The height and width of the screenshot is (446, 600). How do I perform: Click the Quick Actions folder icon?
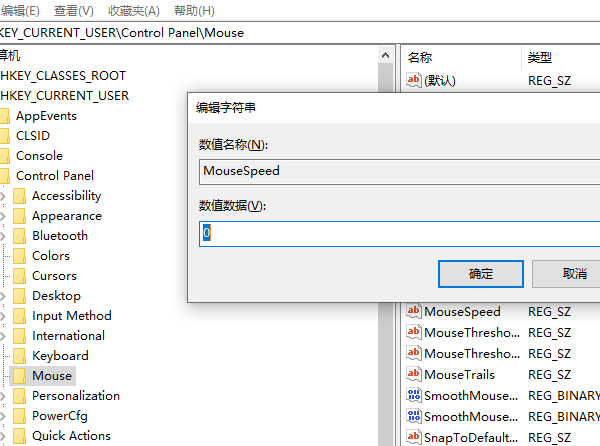18,436
